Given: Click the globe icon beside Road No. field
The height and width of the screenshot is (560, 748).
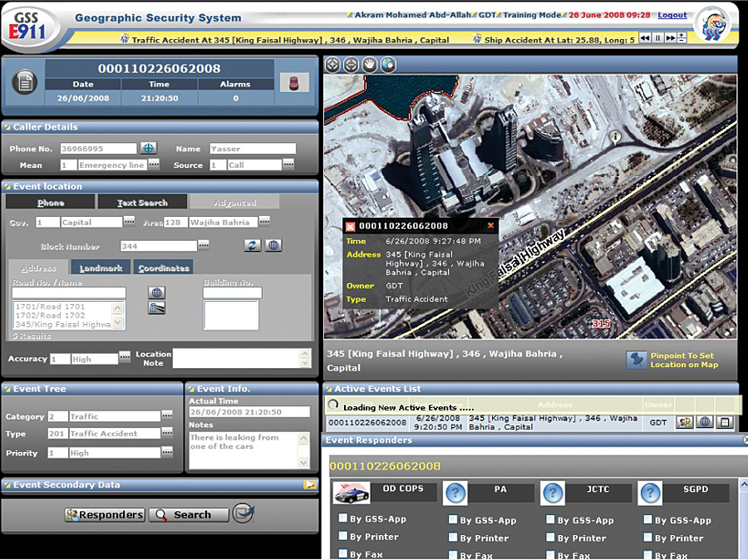Looking at the screenshot, I should pyautogui.click(x=156, y=292).
